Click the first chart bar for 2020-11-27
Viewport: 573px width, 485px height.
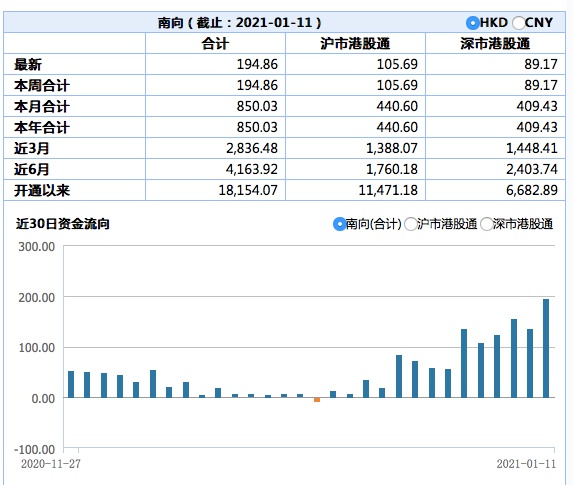(71, 384)
